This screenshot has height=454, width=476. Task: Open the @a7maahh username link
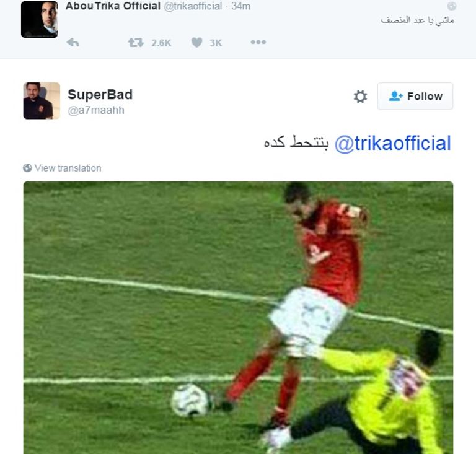[96, 110]
